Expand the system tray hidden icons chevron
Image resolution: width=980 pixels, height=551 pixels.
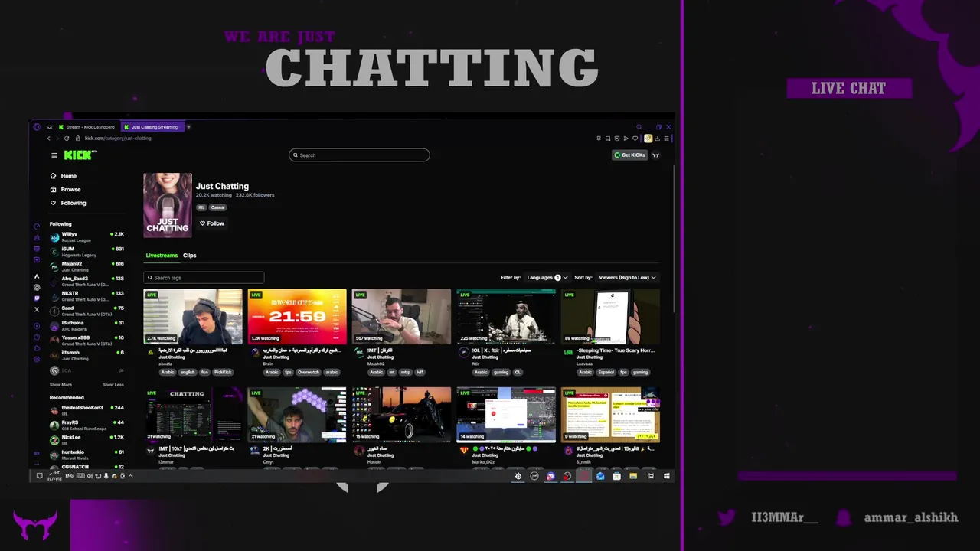tap(130, 476)
